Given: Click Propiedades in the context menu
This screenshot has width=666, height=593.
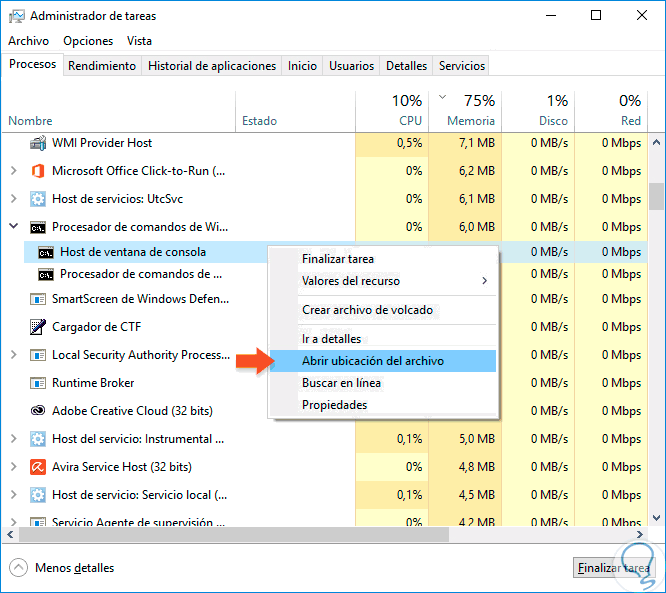Looking at the screenshot, I should pyautogui.click(x=335, y=405).
